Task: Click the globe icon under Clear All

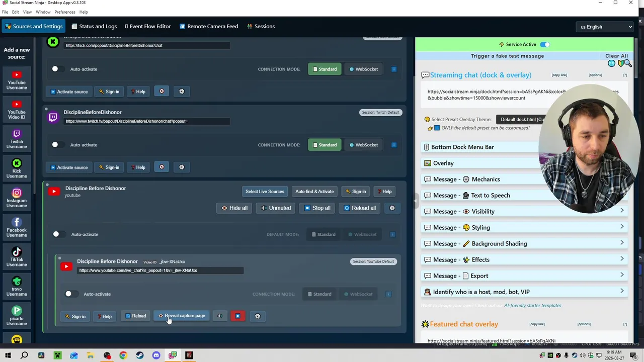Action: [612, 63]
